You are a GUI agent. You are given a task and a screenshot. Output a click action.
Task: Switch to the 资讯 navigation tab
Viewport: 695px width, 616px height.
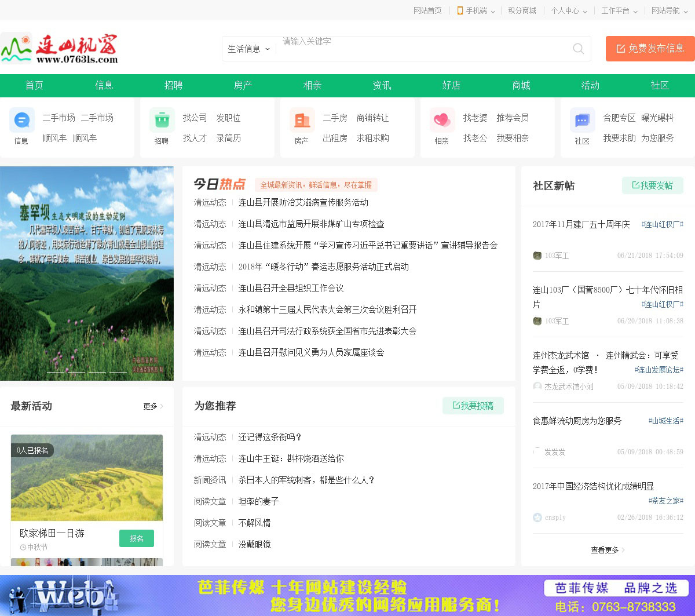coord(382,86)
